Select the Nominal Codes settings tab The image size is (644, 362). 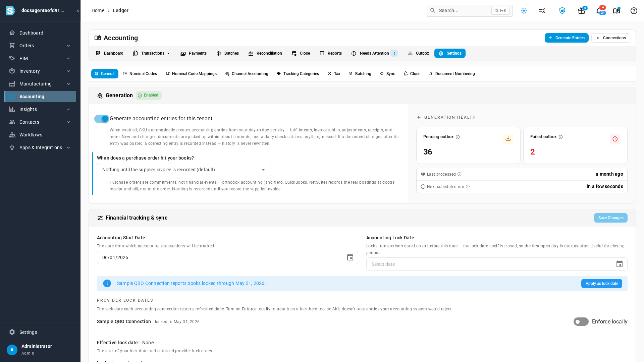140,74
